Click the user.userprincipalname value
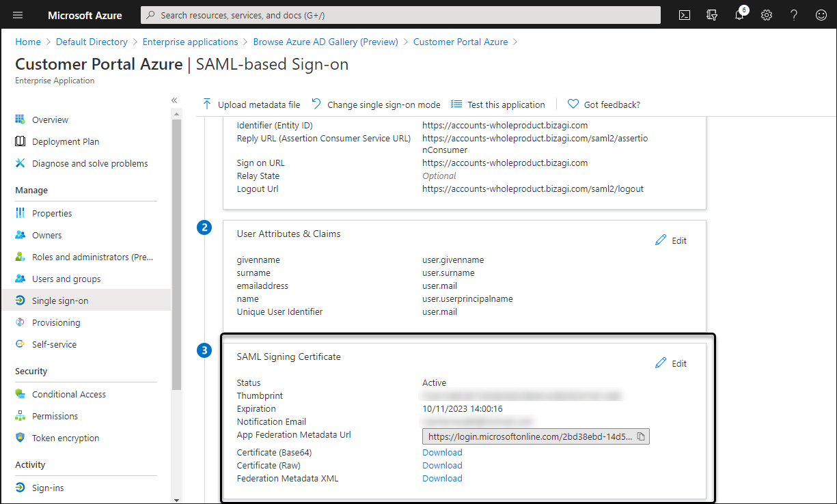 click(467, 298)
